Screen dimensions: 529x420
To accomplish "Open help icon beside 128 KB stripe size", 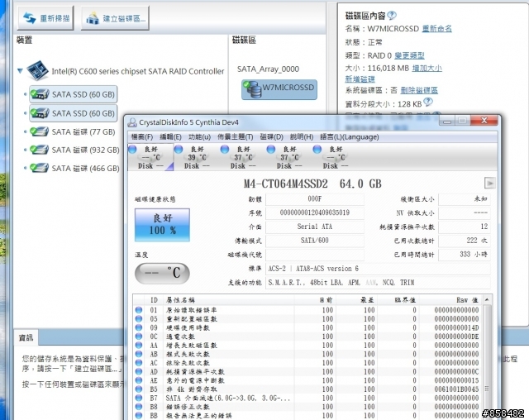I will (428, 102).
